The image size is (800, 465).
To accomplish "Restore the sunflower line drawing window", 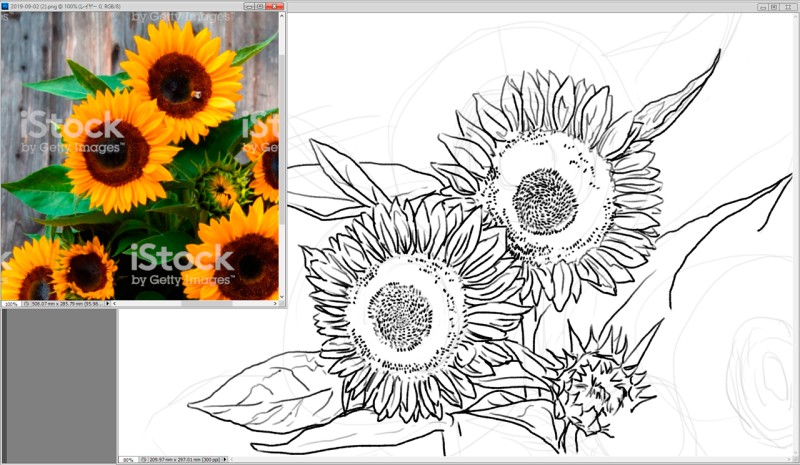I will [774, 7].
